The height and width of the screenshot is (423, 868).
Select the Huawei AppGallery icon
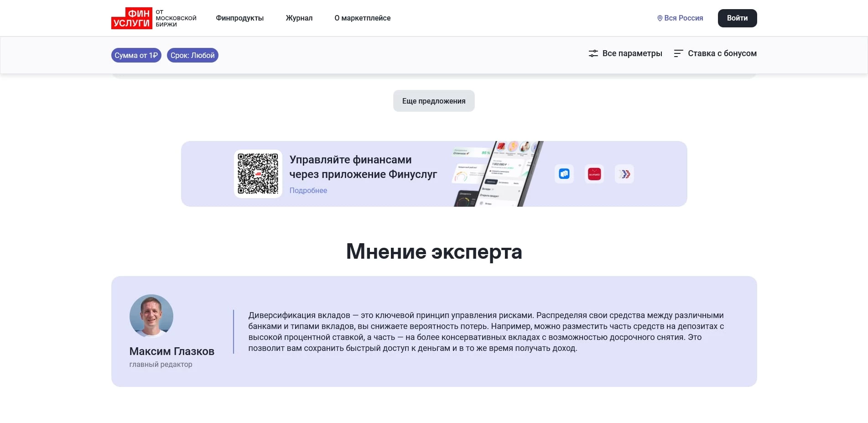594,174
